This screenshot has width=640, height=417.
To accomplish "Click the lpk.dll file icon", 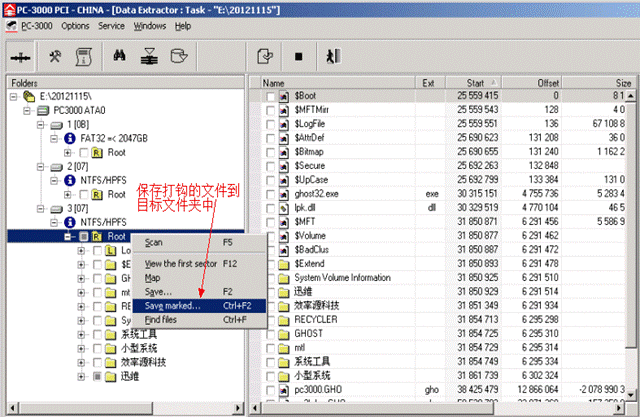I will [284, 208].
